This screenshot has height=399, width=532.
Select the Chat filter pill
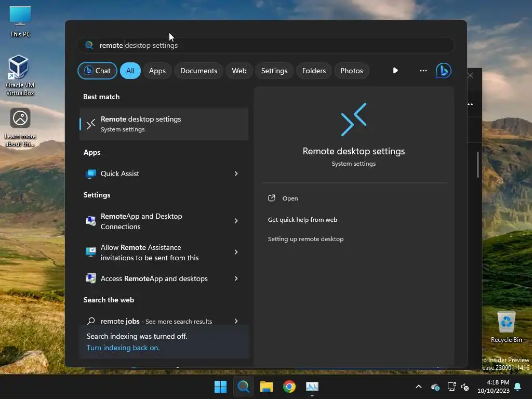click(x=97, y=71)
